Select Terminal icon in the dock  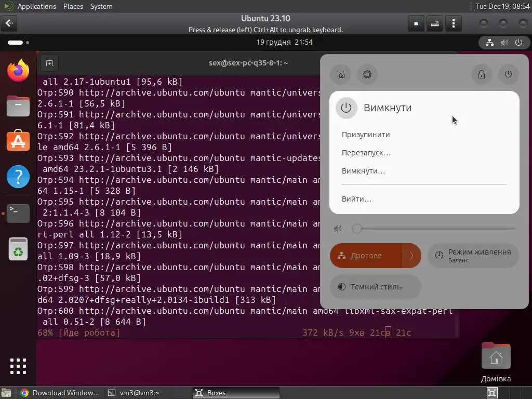click(x=18, y=213)
